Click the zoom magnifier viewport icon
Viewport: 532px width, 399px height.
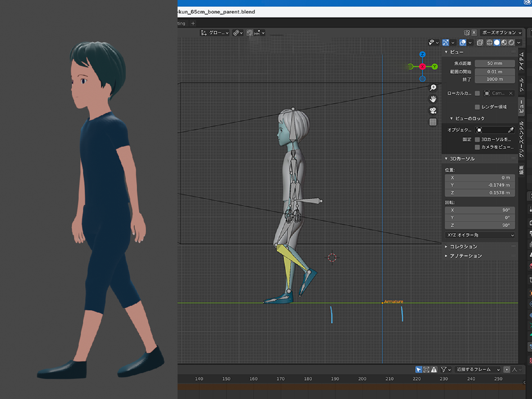tap(433, 87)
